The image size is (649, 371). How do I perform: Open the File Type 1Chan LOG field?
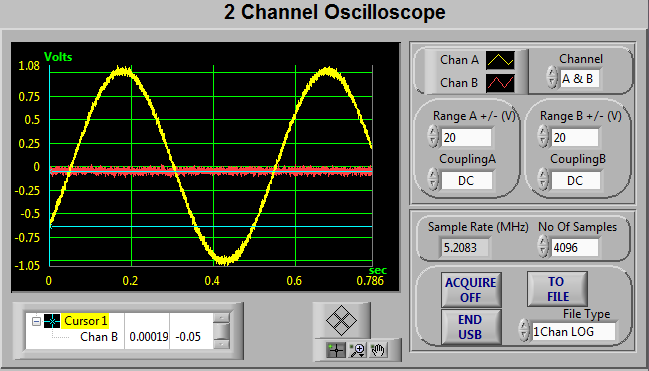[574, 332]
